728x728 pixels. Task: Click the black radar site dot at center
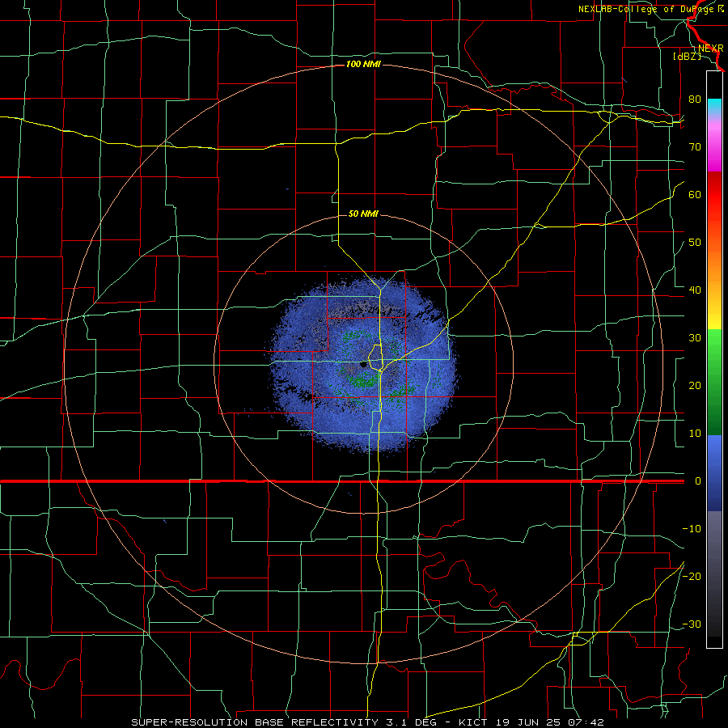pos(363,365)
